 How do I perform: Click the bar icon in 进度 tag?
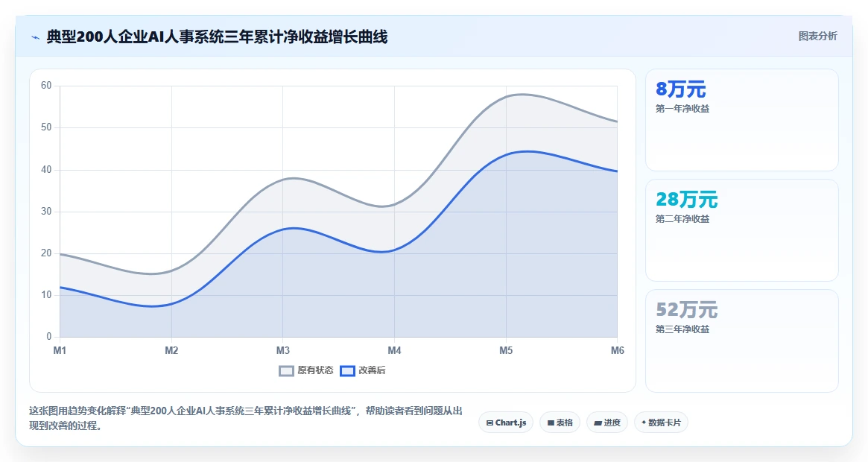pos(598,423)
